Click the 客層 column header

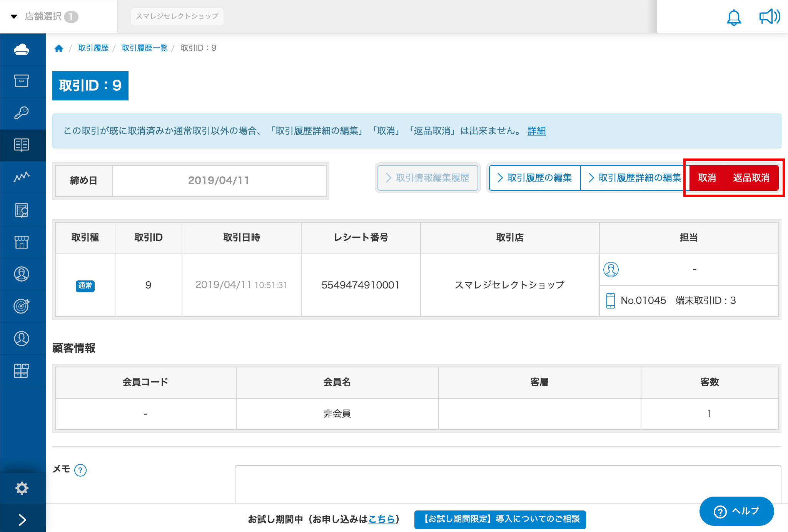tap(539, 382)
